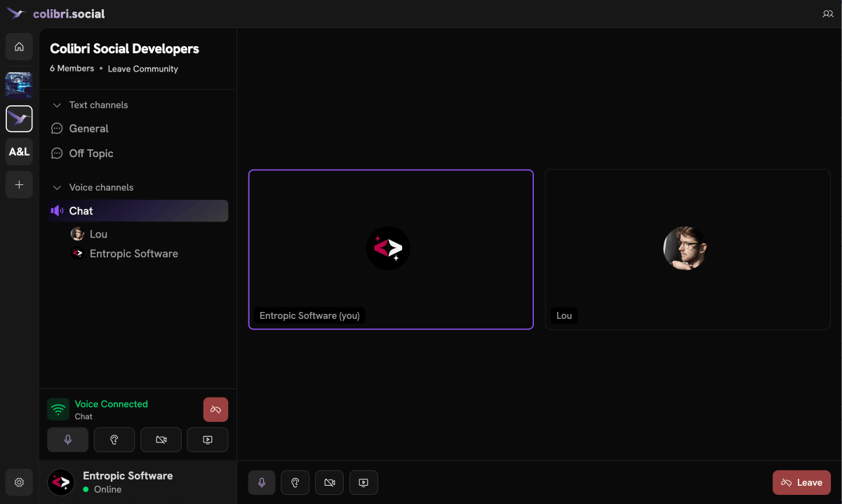Click the red disconnect icon beside Voice Connected
The width and height of the screenshot is (842, 504).
pyautogui.click(x=215, y=409)
